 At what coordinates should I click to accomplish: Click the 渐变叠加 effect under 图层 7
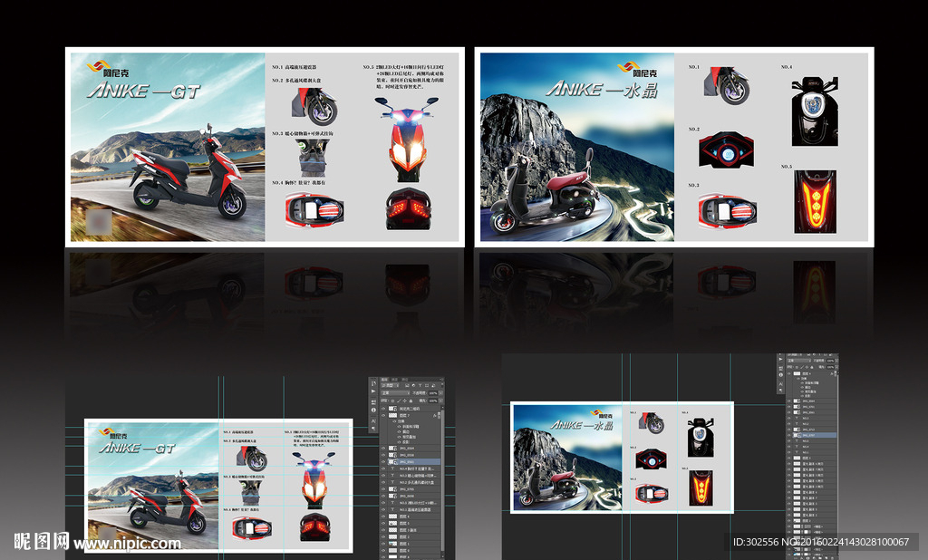(410, 437)
